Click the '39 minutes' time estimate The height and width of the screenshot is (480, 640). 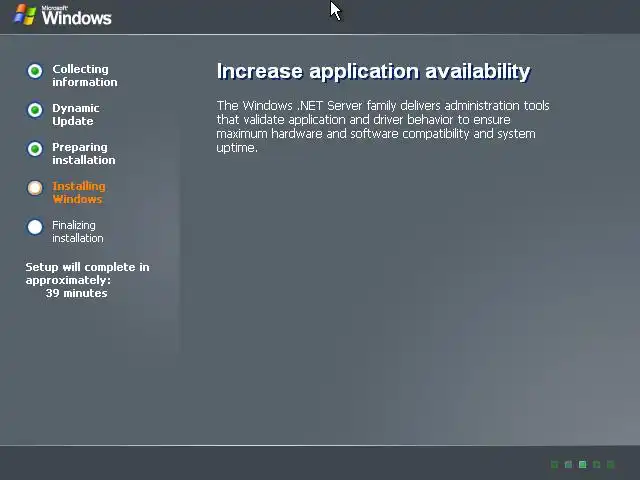point(76,293)
